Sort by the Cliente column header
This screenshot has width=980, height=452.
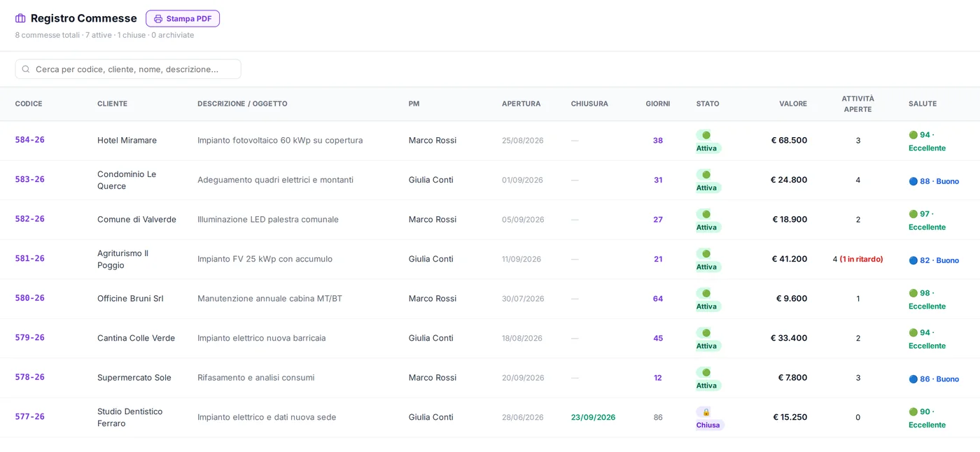112,104
